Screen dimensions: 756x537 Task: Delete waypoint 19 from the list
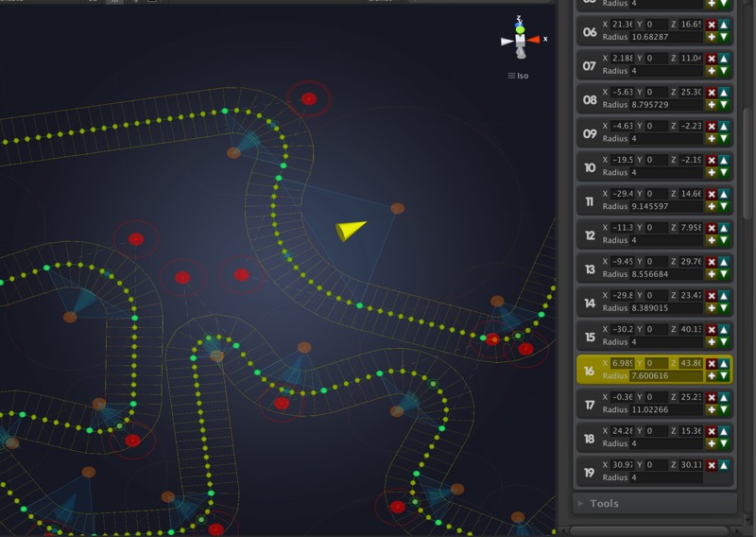point(712,465)
